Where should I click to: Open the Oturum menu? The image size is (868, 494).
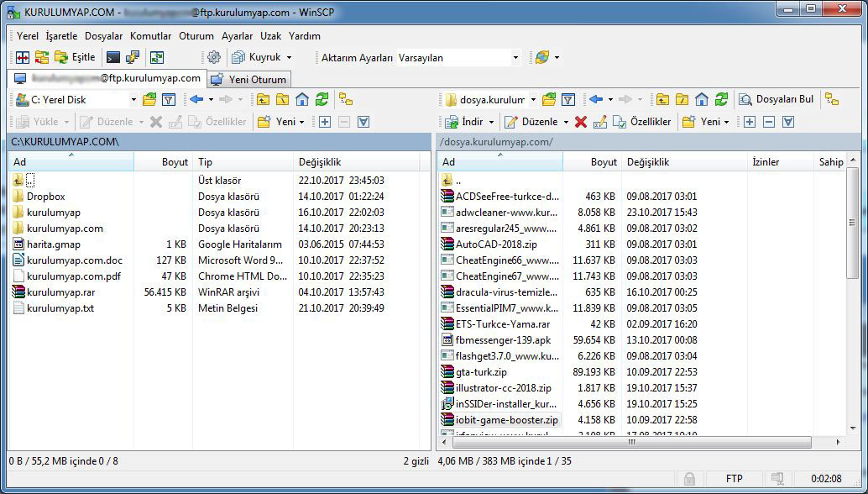click(196, 36)
